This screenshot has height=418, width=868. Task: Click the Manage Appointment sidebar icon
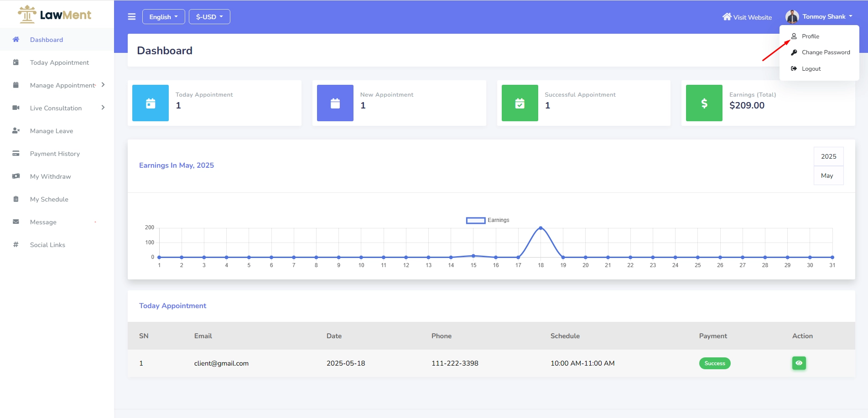[x=16, y=85]
